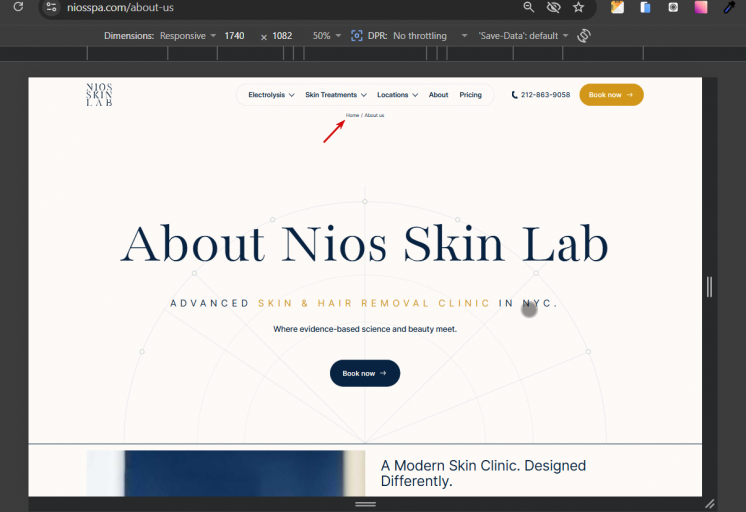Open the Save-Data default dropdown
Viewport: 746px width, 512px height.
(523, 36)
